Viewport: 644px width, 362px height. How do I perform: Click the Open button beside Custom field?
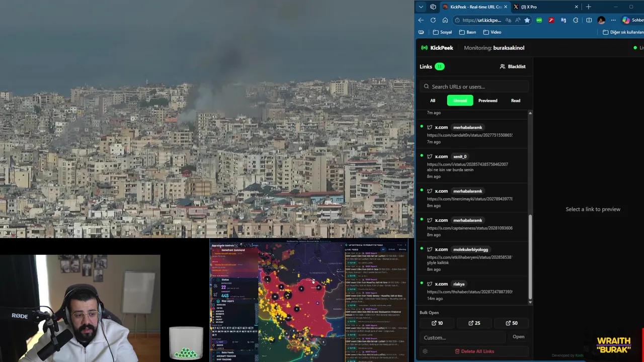pyautogui.click(x=518, y=337)
